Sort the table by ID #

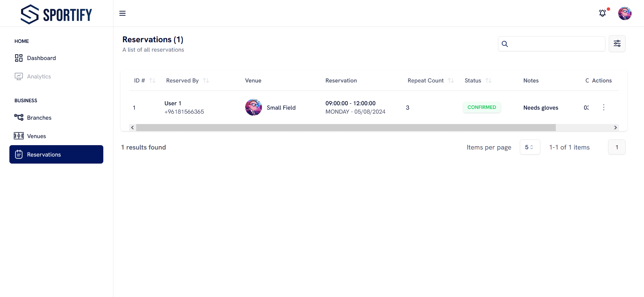pyautogui.click(x=152, y=80)
